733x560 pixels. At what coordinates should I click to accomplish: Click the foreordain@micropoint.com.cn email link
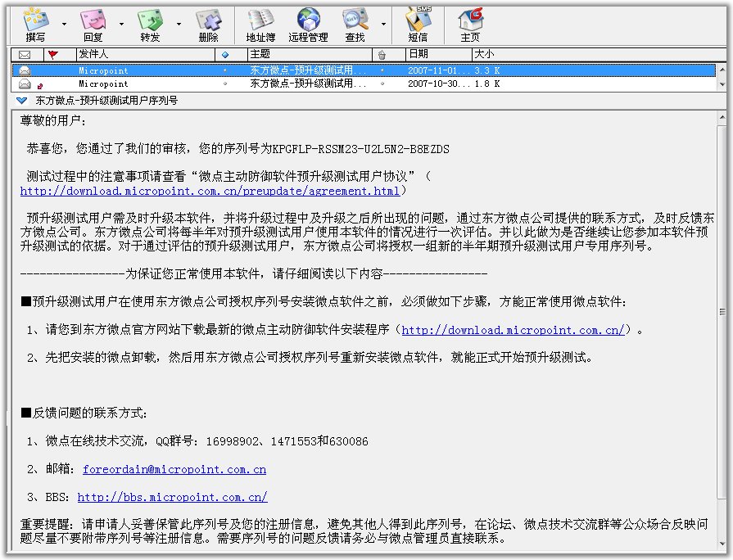pyautogui.click(x=174, y=470)
